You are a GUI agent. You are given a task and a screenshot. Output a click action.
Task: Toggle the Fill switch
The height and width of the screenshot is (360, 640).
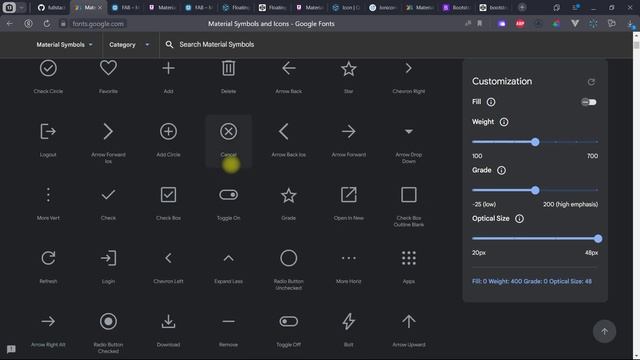[589, 102]
